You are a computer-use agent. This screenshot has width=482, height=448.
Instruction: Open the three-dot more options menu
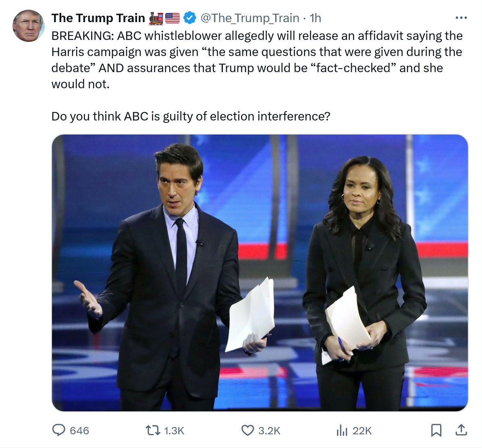(x=461, y=18)
